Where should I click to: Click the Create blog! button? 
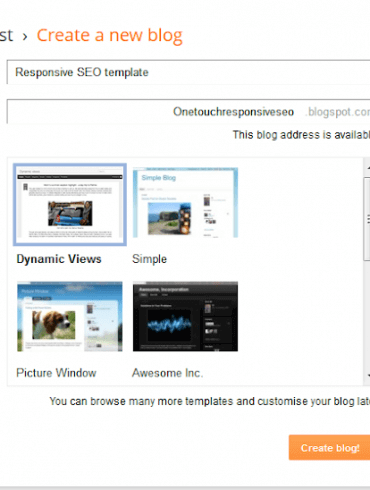click(329, 448)
